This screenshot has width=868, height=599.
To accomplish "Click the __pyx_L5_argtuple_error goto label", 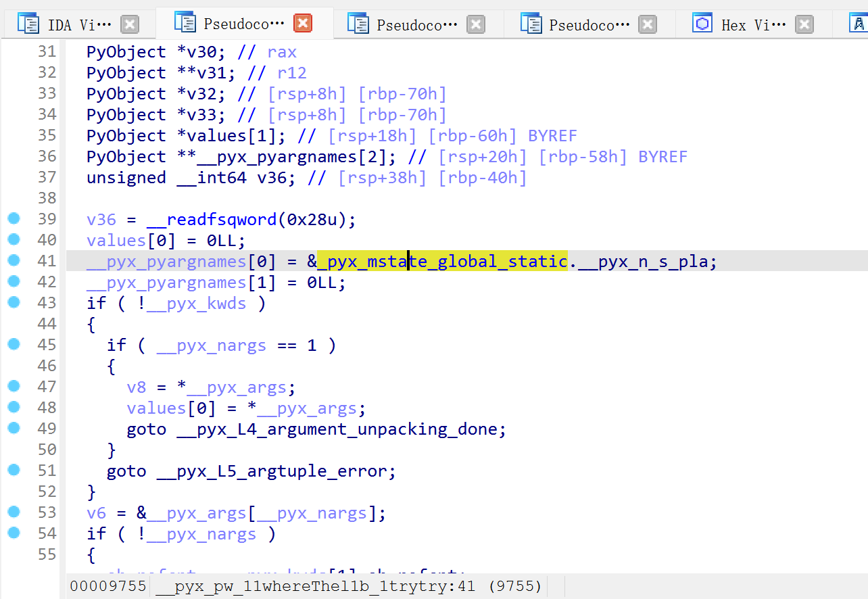I will point(275,471).
